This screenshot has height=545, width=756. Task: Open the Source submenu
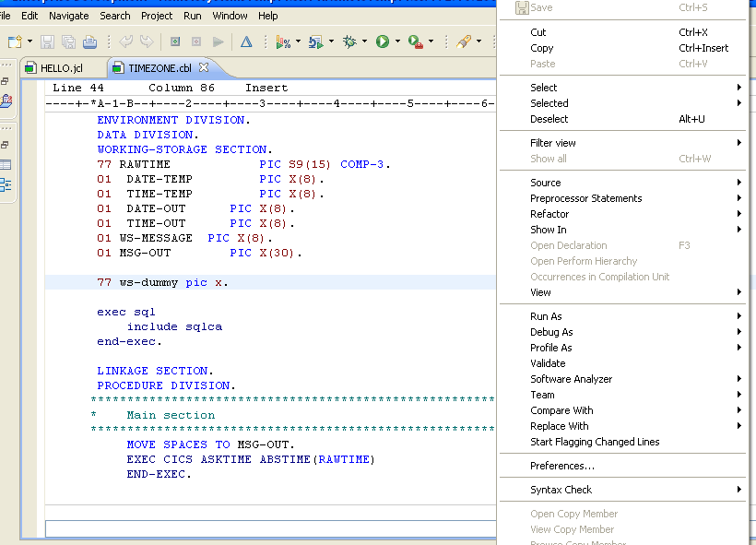(623, 183)
